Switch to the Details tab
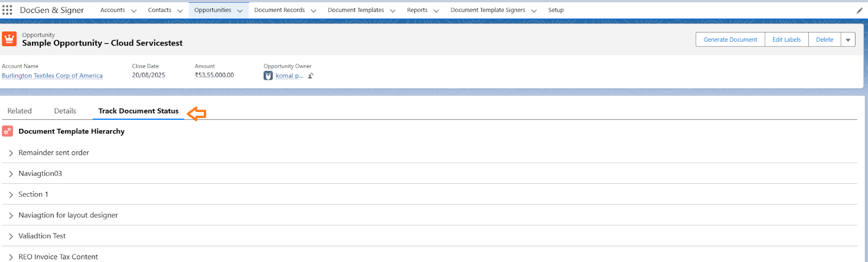This screenshot has width=868, height=262. point(65,111)
